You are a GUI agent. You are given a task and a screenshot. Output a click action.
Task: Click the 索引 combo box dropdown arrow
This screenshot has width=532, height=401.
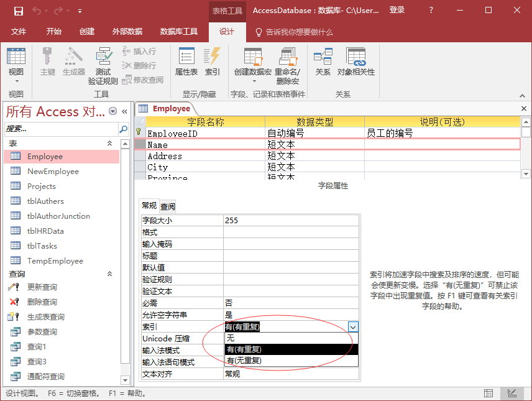pos(352,326)
